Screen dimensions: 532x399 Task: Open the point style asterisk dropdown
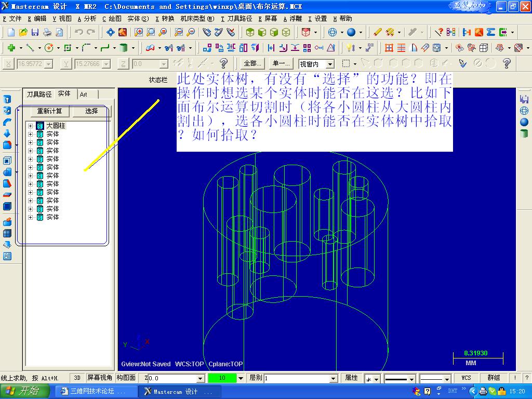pos(376,379)
